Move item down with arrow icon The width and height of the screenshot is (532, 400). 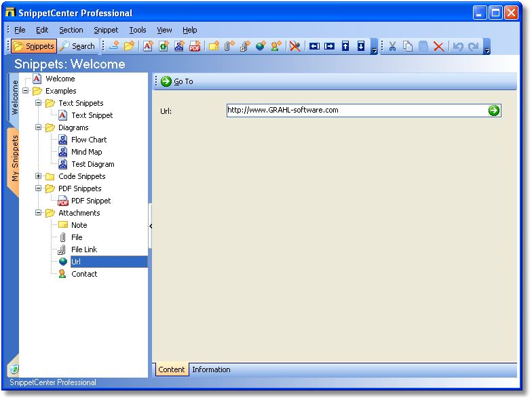(361, 46)
